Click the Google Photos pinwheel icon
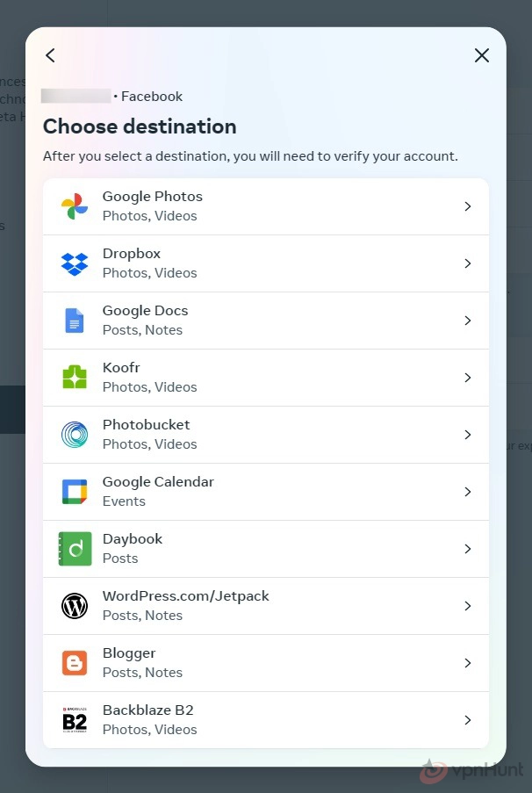The height and width of the screenshot is (793, 532). pyautogui.click(x=75, y=206)
